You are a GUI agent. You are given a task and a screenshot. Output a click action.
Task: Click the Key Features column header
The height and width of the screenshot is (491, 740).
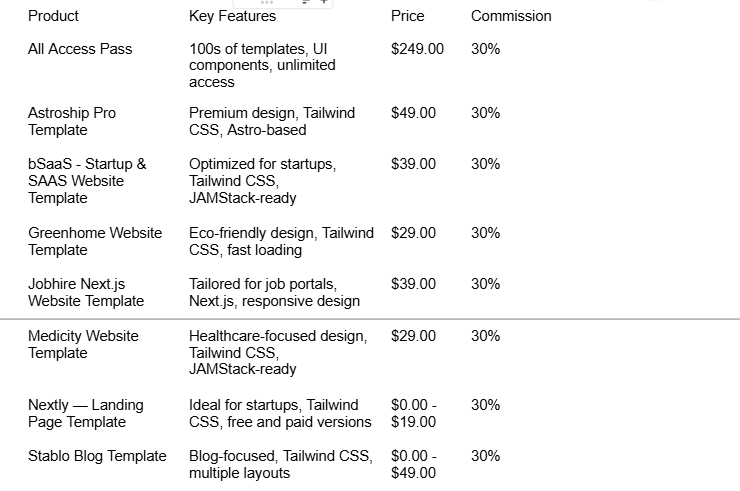click(x=232, y=16)
